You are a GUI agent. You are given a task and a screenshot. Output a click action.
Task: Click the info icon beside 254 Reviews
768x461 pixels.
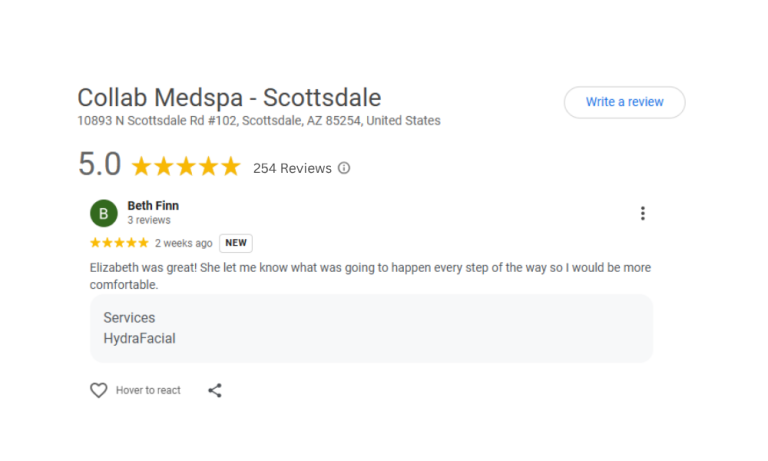[x=344, y=168]
